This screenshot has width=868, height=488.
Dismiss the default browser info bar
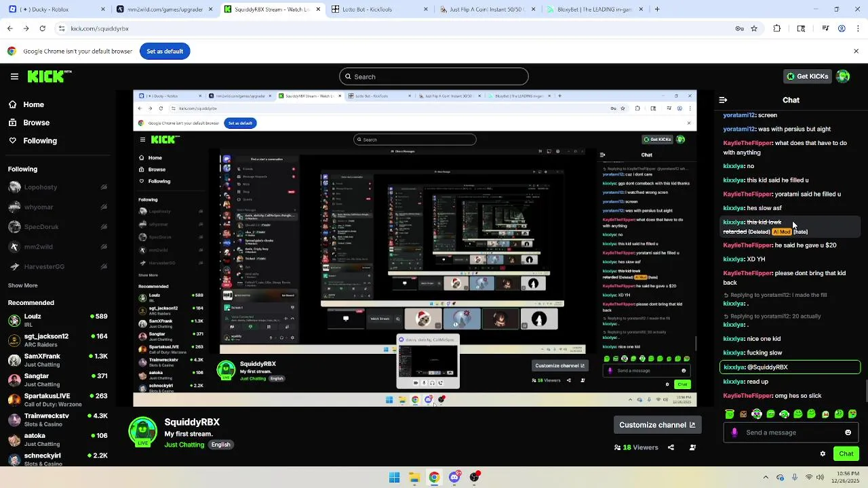coord(856,52)
